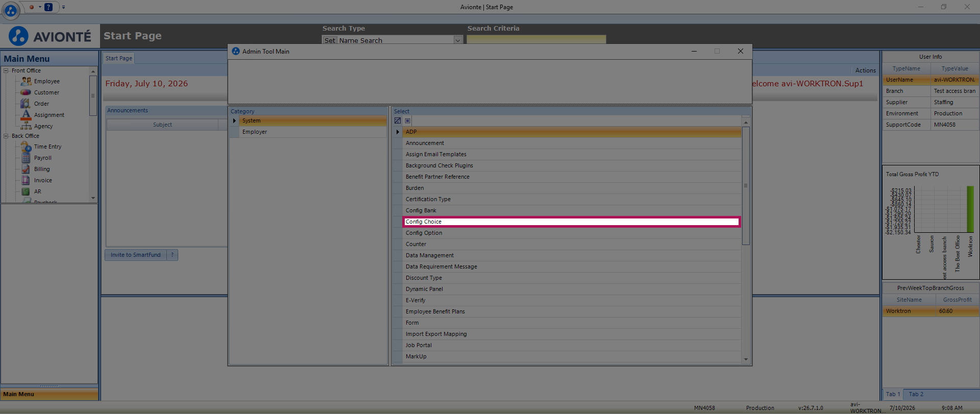This screenshot has height=414, width=980.
Task: Open the Actions menu
Action: tap(866, 70)
